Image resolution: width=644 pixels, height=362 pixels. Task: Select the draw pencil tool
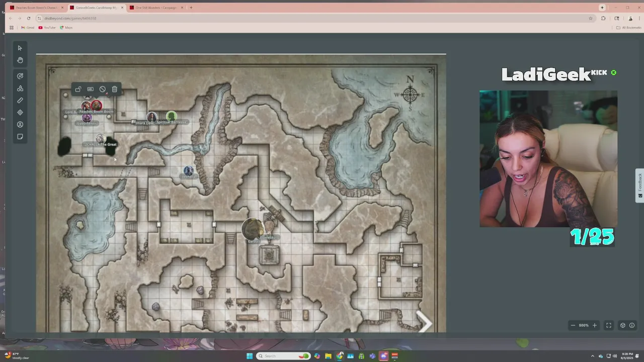click(x=20, y=76)
